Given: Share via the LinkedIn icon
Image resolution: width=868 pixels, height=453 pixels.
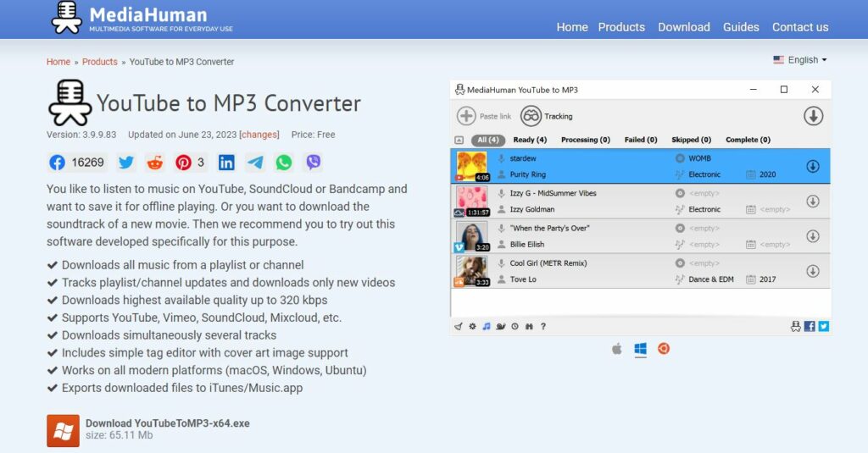Looking at the screenshot, I should coord(226,162).
